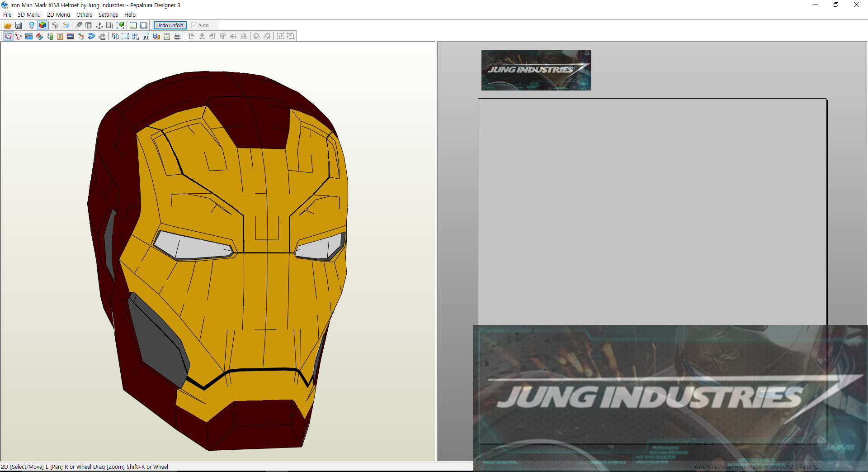The image size is (868, 472).
Task: Click the rotate 90 clockwise icon
Action: (x=267, y=36)
